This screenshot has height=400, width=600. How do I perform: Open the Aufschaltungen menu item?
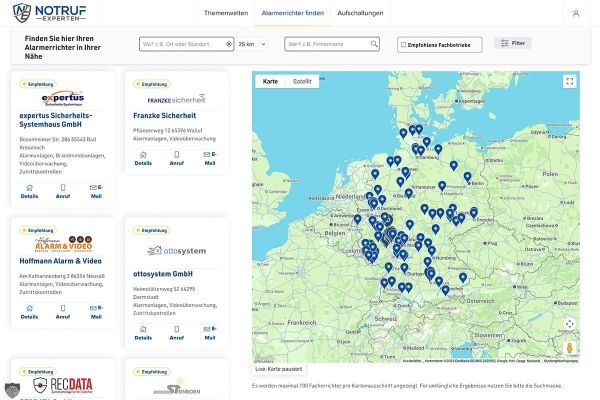359,13
